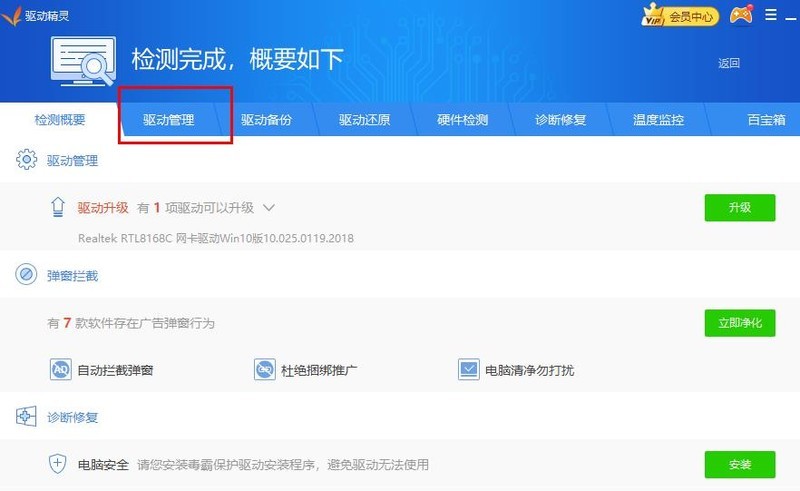Click the 弹窗拦截 section icon
The width and height of the screenshot is (800, 491).
(x=26, y=275)
